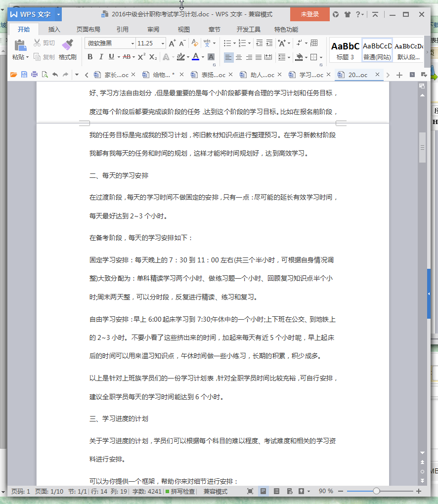Image resolution: width=438 pixels, height=504 pixels.
Task: Apply 普通(网站) style
Action: tap(377, 51)
